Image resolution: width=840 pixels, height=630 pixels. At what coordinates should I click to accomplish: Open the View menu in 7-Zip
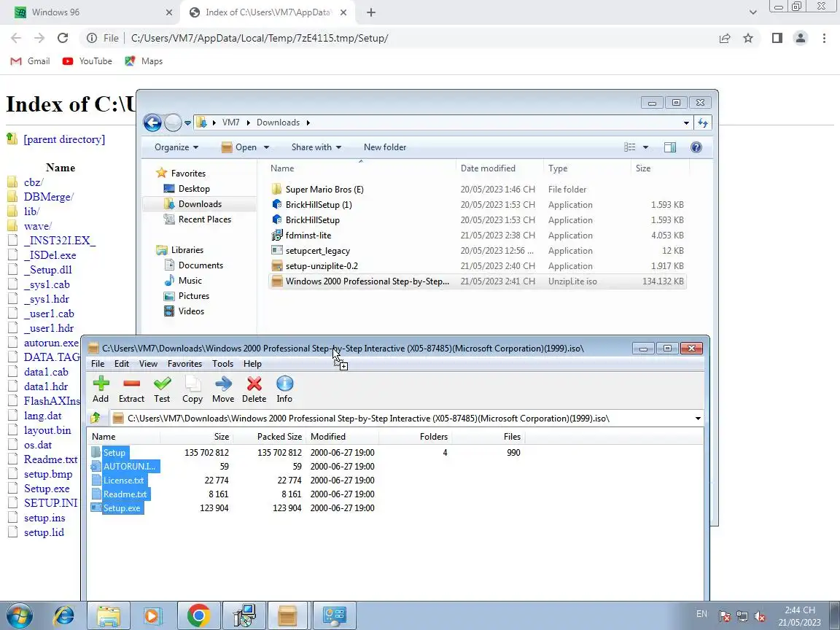(x=149, y=364)
